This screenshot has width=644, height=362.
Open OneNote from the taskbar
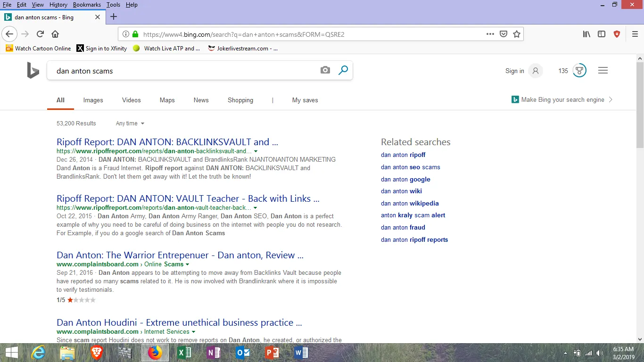pos(214,353)
